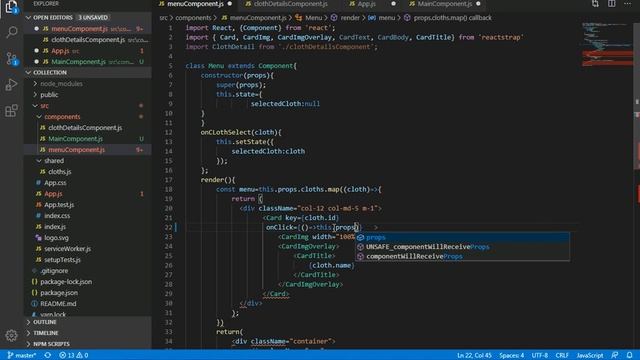This screenshot has height=360, width=640.
Task: Click the master branch indicator
Action: point(22,355)
